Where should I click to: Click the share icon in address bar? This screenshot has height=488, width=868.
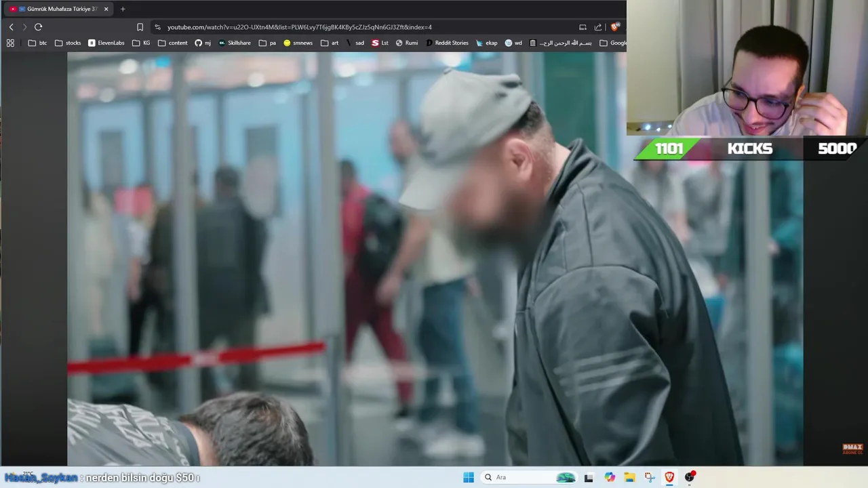tap(598, 27)
